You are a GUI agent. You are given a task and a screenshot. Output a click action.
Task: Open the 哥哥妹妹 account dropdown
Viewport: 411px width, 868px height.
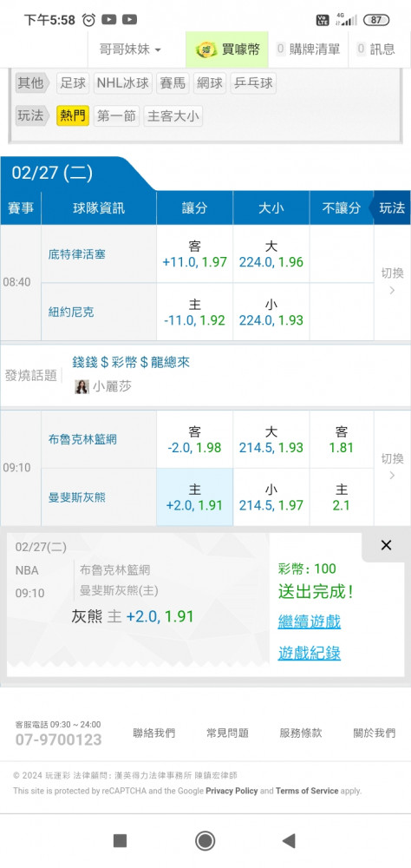pos(130,49)
